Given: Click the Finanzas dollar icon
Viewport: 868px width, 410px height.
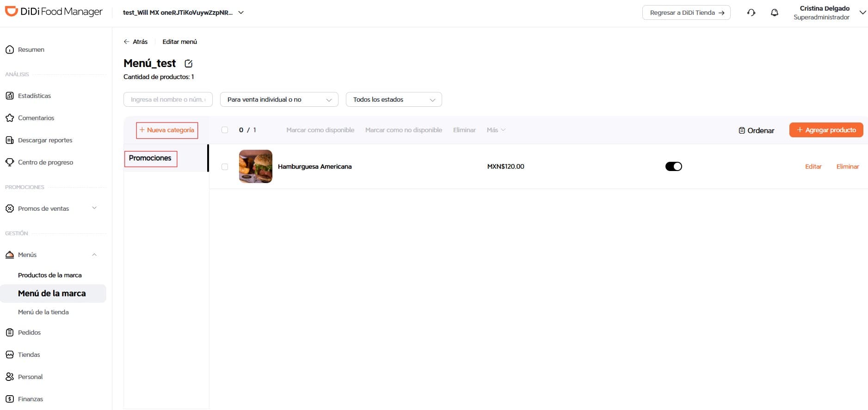Looking at the screenshot, I should tap(10, 399).
